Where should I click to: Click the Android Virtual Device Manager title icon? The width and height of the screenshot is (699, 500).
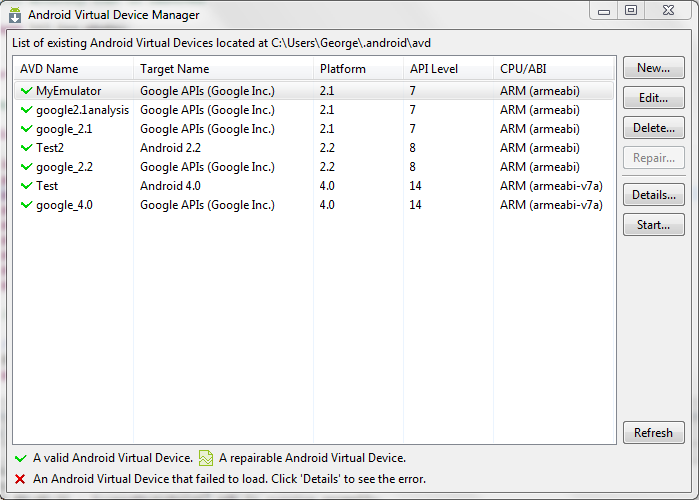coord(15,15)
